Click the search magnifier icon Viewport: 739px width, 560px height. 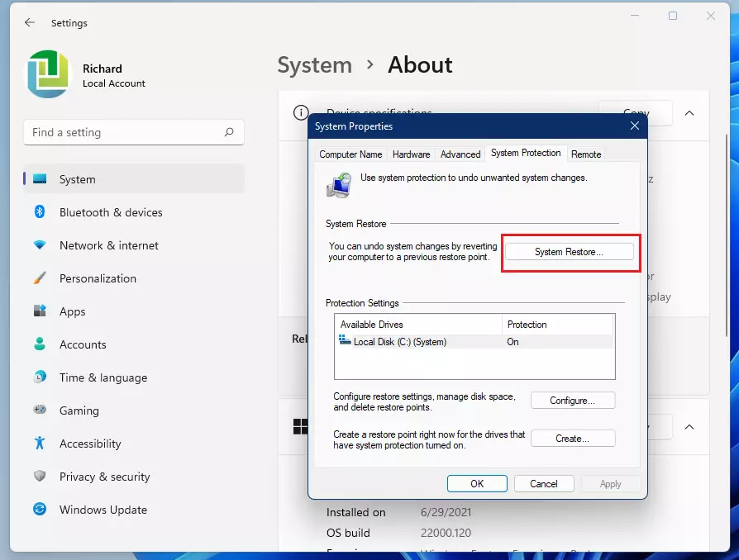click(229, 132)
